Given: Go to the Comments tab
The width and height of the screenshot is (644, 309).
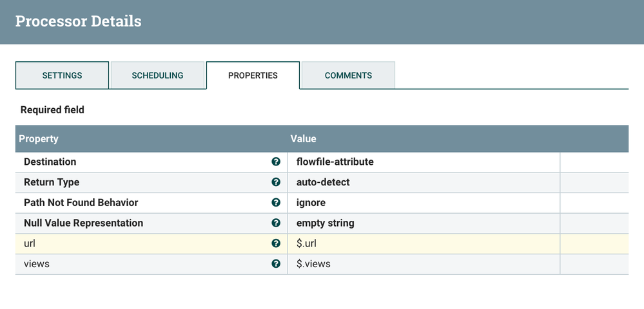Looking at the screenshot, I should tap(348, 75).
